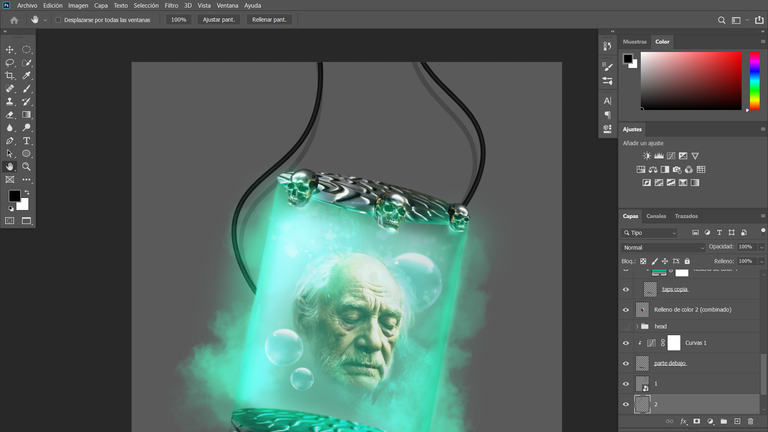Delete the selected layer with trash icon
Image resolution: width=768 pixels, height=432 pixels.
pos(750,421)
